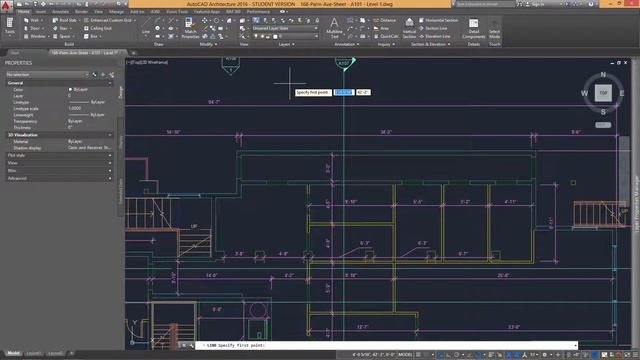
Task: Click the ViewCube N compass direction
Action: [603, 75]
